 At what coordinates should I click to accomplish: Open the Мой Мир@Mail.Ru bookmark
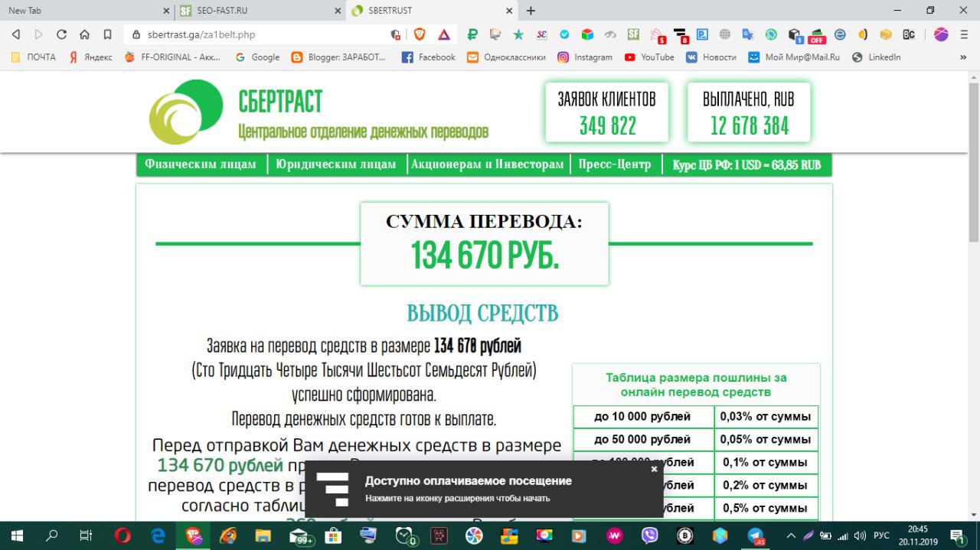click(x=794, y=57)
